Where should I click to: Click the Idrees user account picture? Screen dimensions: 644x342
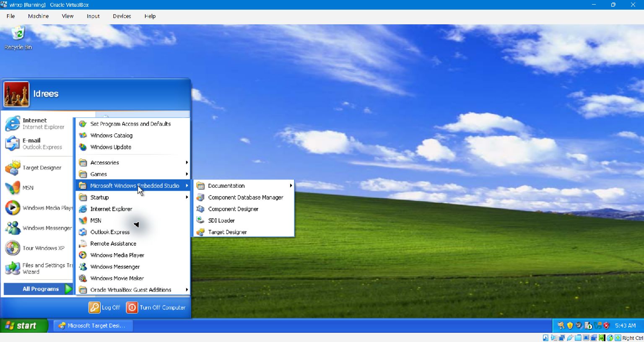pos(17,94)
